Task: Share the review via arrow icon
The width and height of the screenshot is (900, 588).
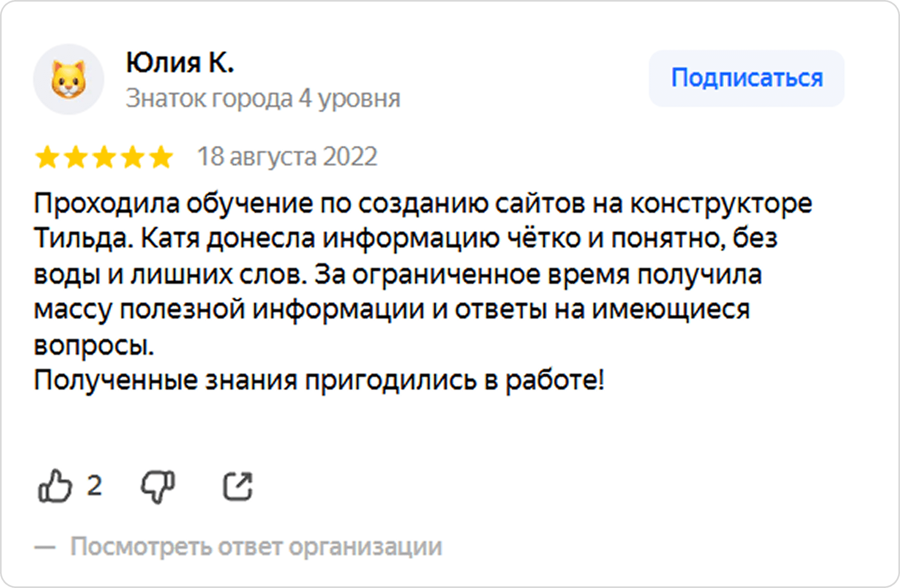Action: click(238, 486)
